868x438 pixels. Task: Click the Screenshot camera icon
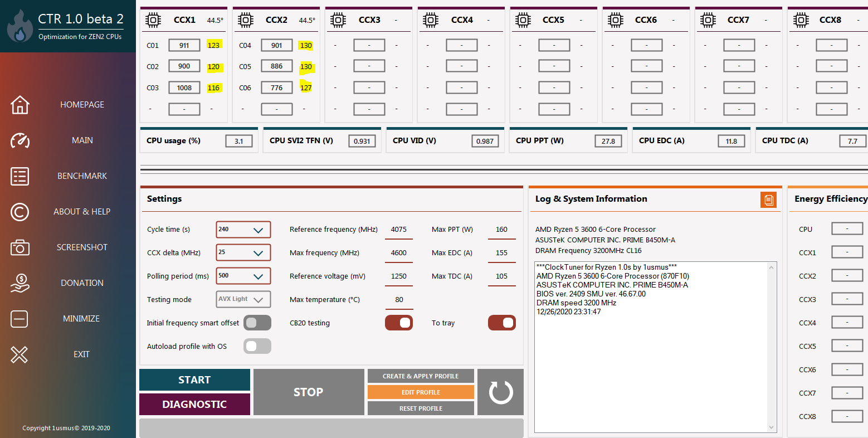tap(20, 247)
